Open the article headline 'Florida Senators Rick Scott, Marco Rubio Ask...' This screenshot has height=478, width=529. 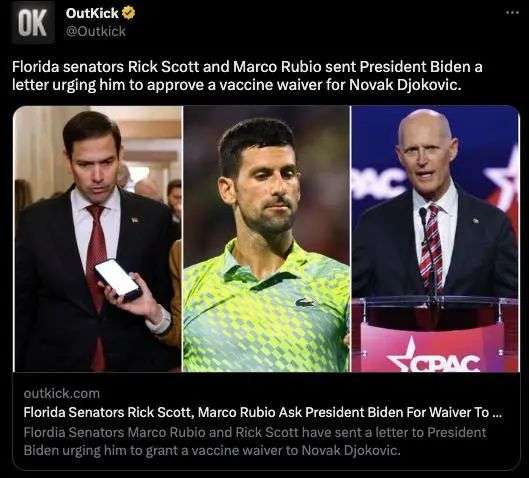[x=262, y=412]
